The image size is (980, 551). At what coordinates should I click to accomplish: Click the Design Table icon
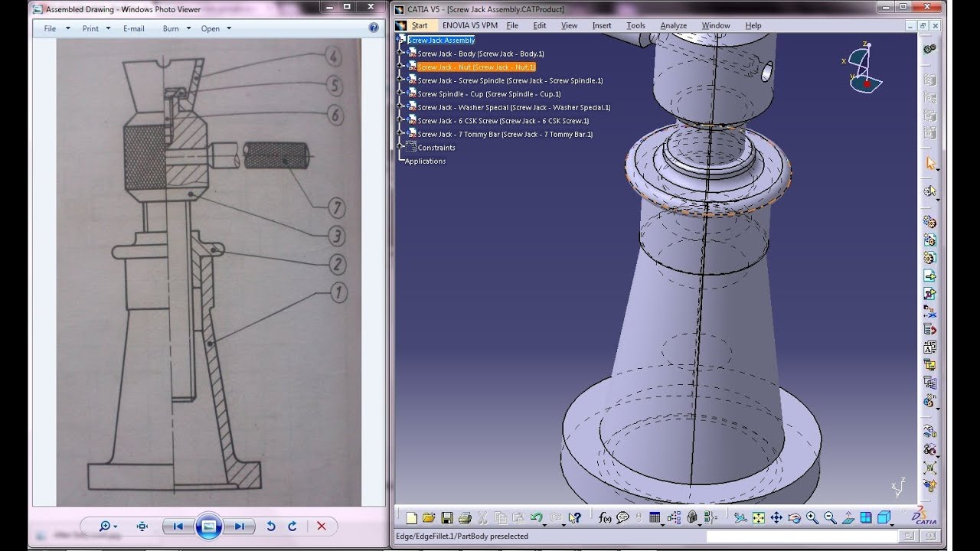click(x=655, y=517)
